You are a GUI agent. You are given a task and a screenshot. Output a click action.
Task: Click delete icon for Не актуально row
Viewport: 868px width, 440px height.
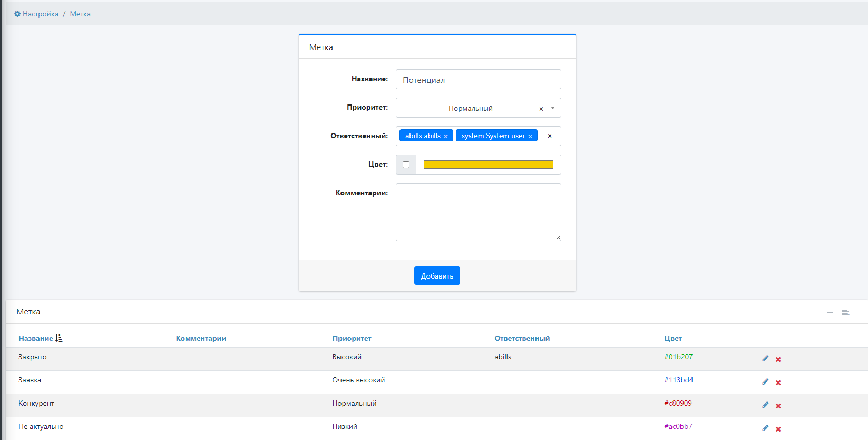point(778,429)
